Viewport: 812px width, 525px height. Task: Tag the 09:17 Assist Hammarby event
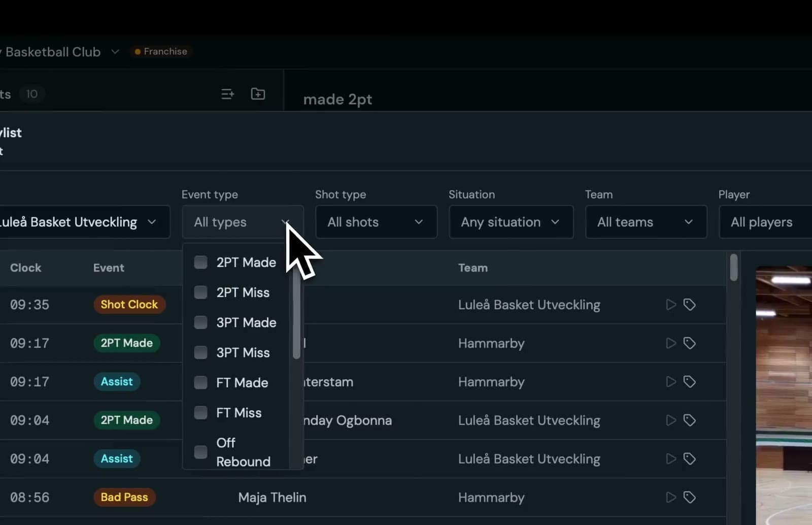tap(689, 382)
